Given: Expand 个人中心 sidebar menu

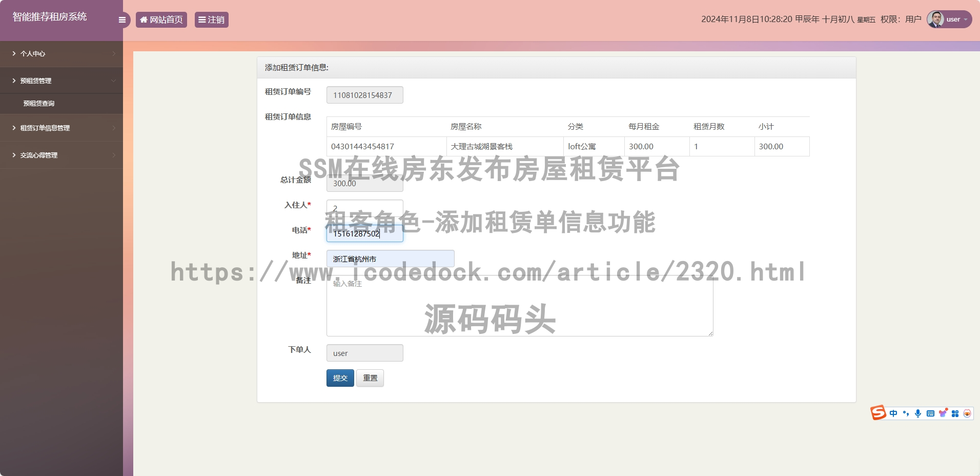Looking at the screenshot, I should [62, 54].
